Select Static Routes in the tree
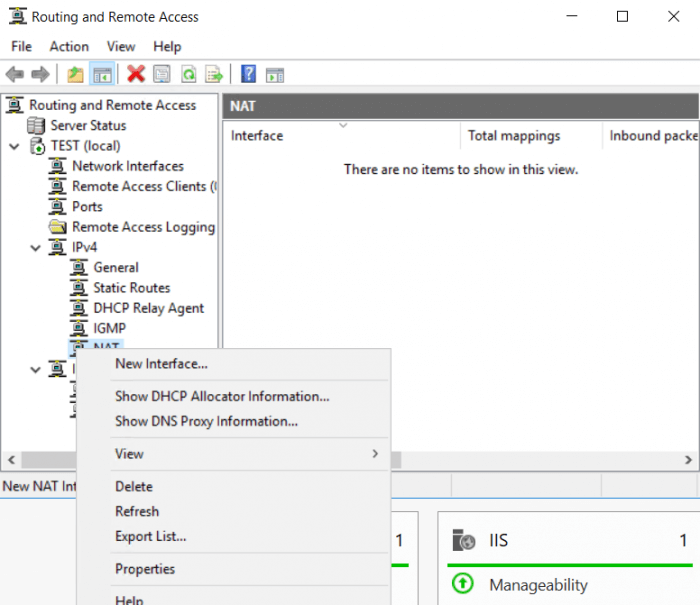 pyautogui.click(x=131, y=288)
